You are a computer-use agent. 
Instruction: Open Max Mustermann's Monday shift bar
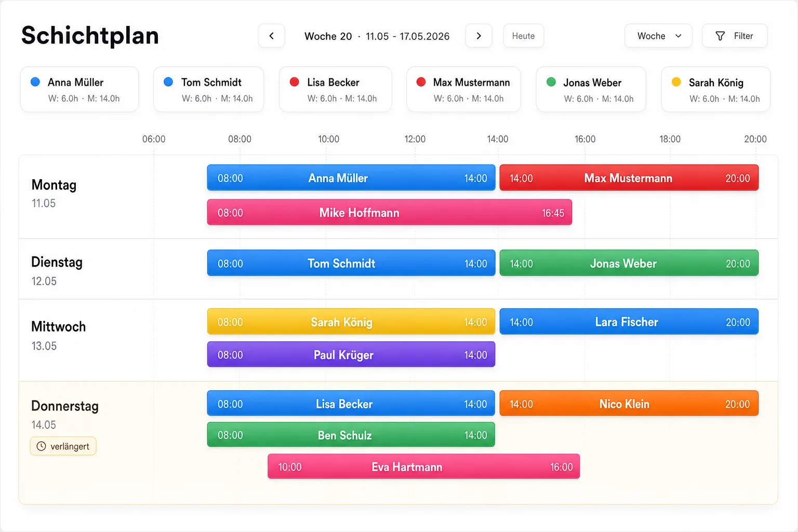pyautogui.click(x=629, y=178)
